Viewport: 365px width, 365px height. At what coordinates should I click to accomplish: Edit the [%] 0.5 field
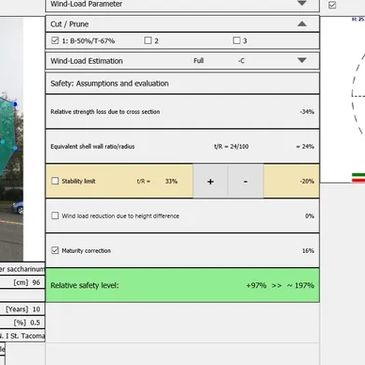tap(23, 322)
